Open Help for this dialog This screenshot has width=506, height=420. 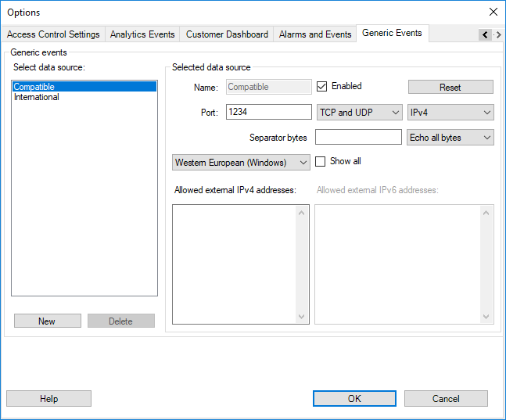tap(48, 399)
